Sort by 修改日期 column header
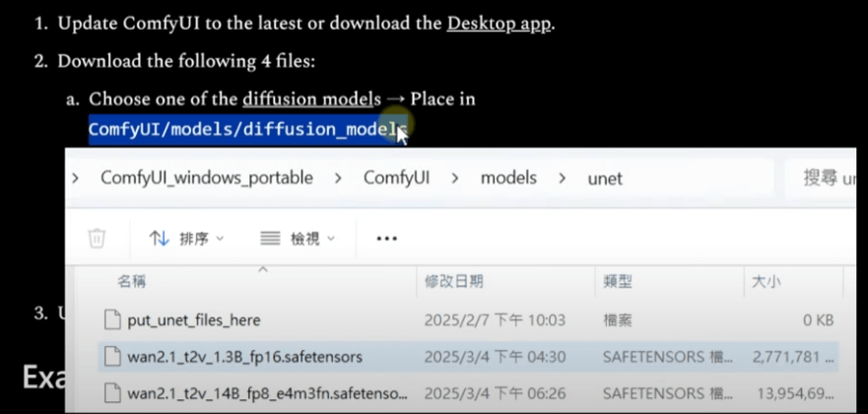Image resolution: width=868 pixels, height=414 pixels. [x=454, y=281]
